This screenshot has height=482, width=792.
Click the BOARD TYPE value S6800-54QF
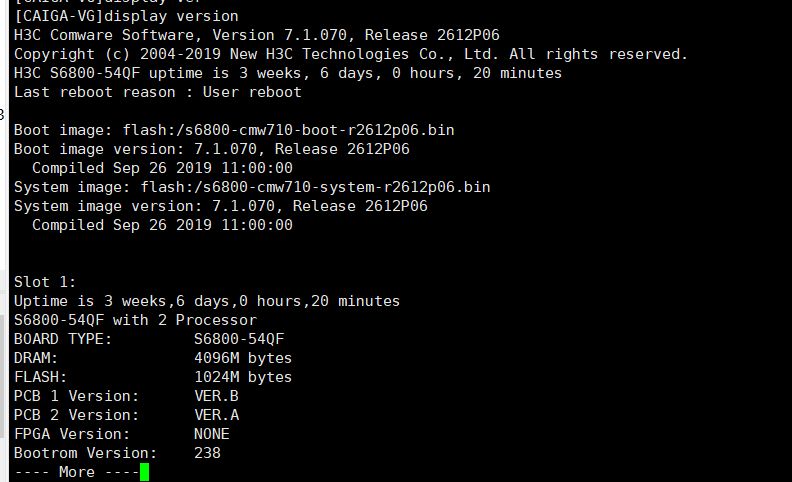(x=239, y=339)
